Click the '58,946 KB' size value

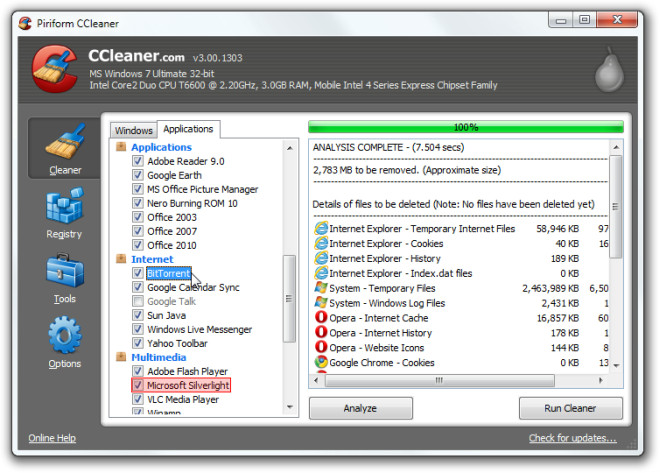click(x=558, y=229)
